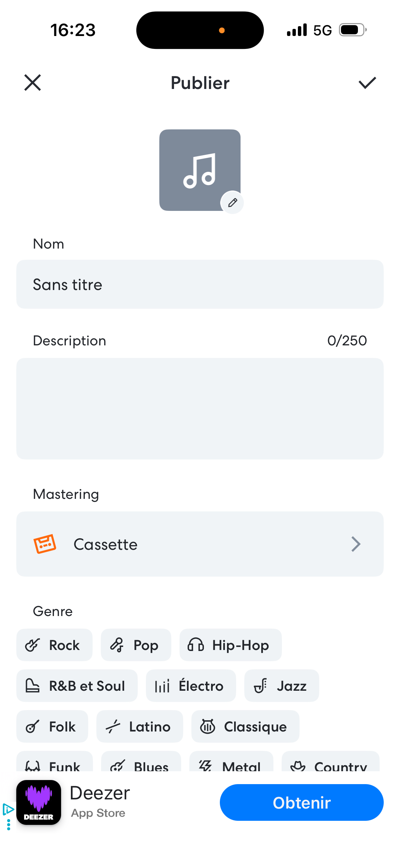Toggle the Hip-Hop genre chip

click(230, 645)
